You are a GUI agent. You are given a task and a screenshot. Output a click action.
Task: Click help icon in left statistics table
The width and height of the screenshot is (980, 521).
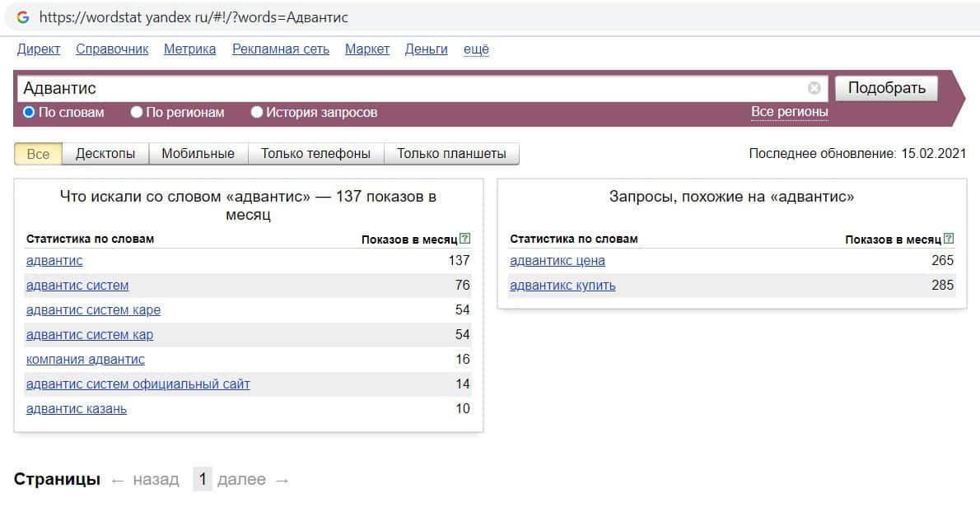(x=465, y=239)
